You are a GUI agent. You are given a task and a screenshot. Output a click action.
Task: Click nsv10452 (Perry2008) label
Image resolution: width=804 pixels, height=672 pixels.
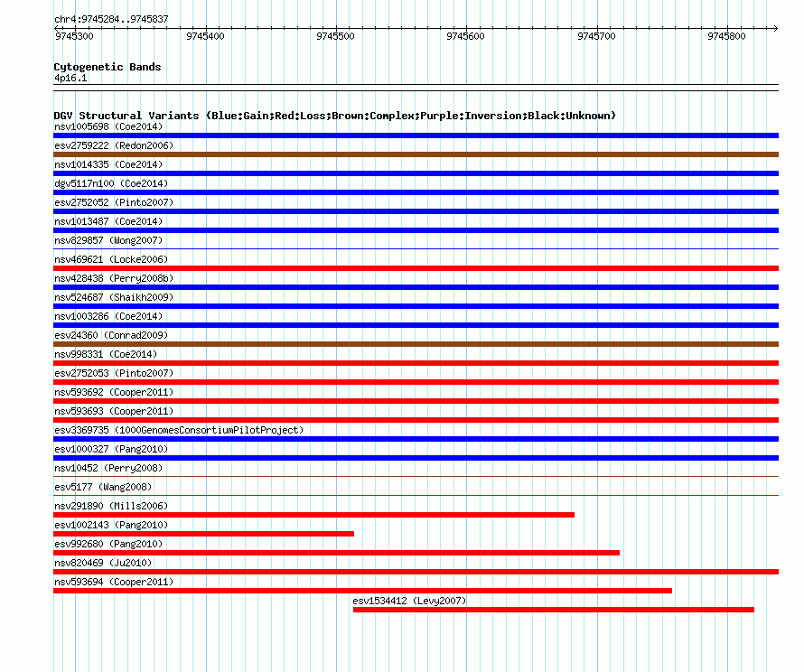(108, 468)
